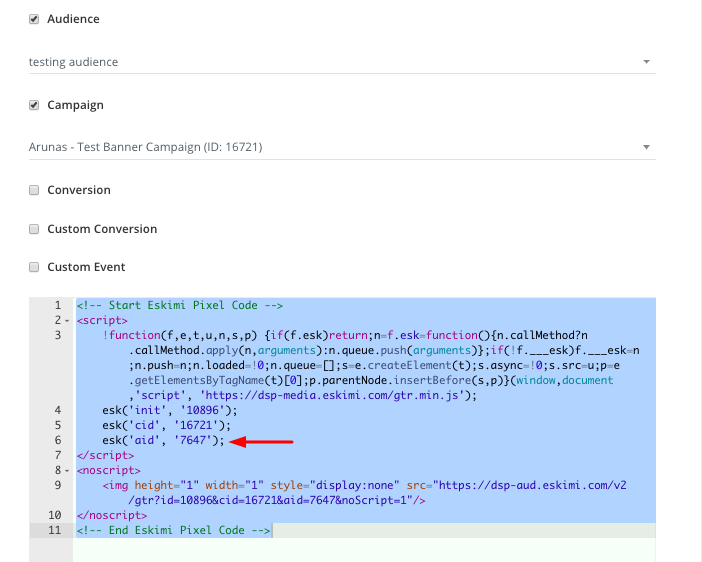The width and height of the screenshot is (702, 562).
Task: Uncheck the Campaign checkbox
Action: (34, 105)
